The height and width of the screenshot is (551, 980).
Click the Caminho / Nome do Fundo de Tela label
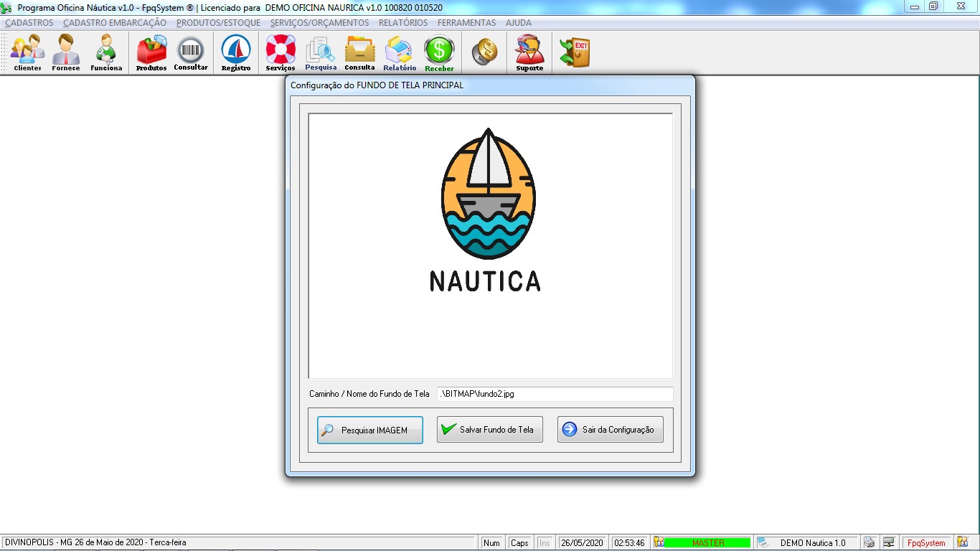369,394
